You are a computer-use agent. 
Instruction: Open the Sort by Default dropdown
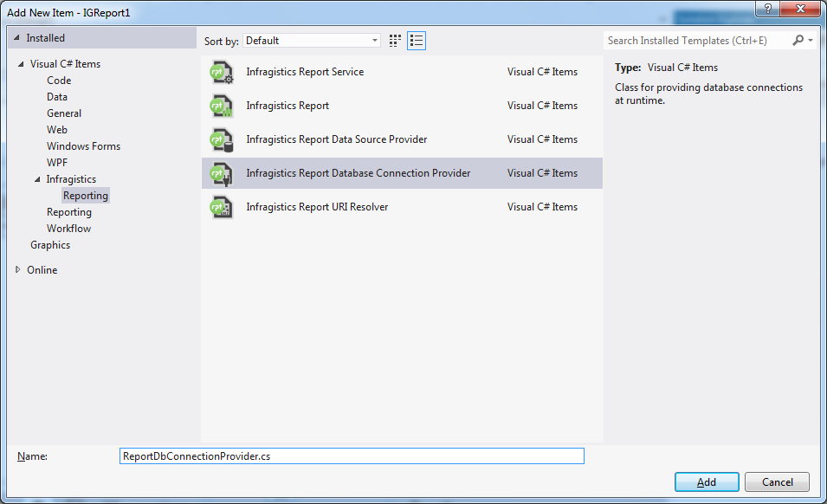coord(312,41)
